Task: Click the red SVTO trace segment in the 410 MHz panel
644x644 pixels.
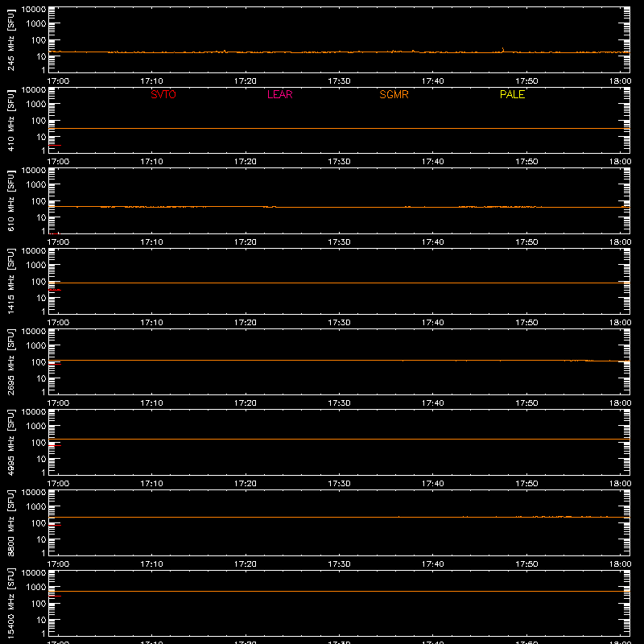Action: pyautogui.click(x=55, y=146)
